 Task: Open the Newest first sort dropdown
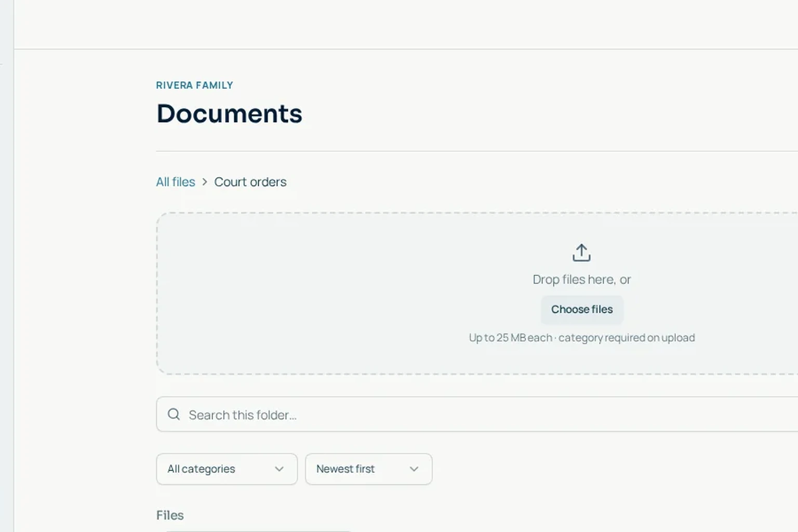(368, 469)
